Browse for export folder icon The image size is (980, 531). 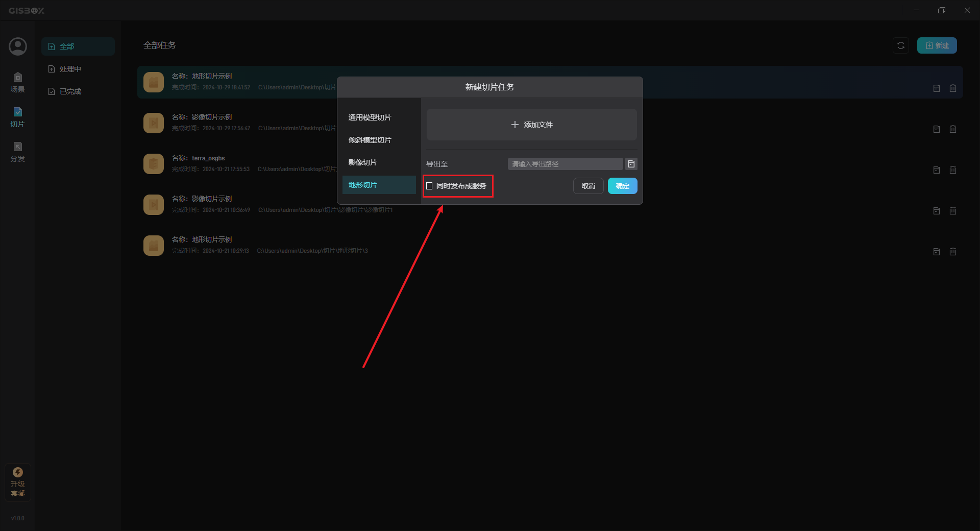coord(631,164)
